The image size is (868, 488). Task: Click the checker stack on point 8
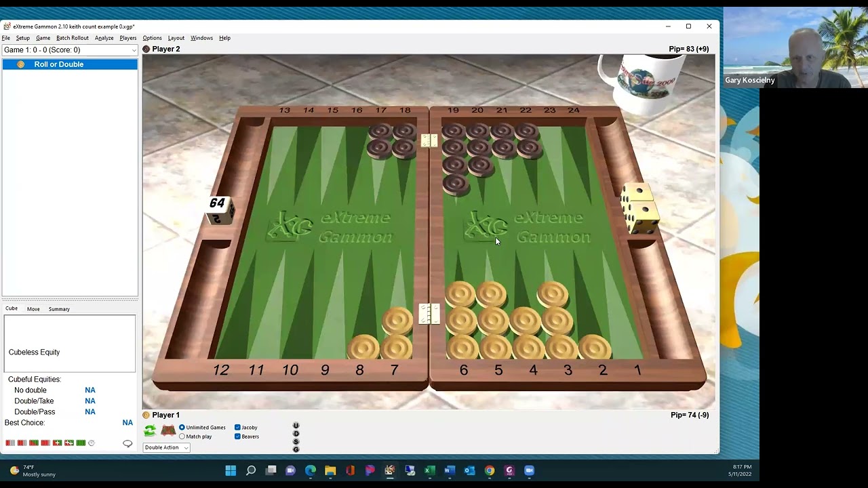(x=363, y=348)
